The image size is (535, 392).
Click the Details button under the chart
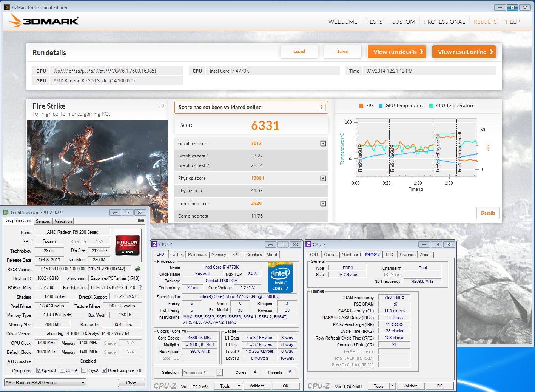click(x=488, y=213)
